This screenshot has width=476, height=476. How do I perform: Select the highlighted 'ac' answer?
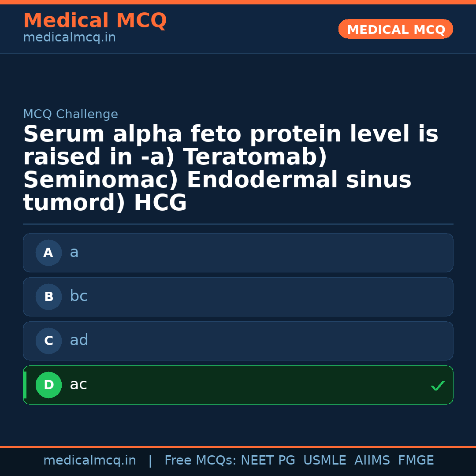[238, 385]
